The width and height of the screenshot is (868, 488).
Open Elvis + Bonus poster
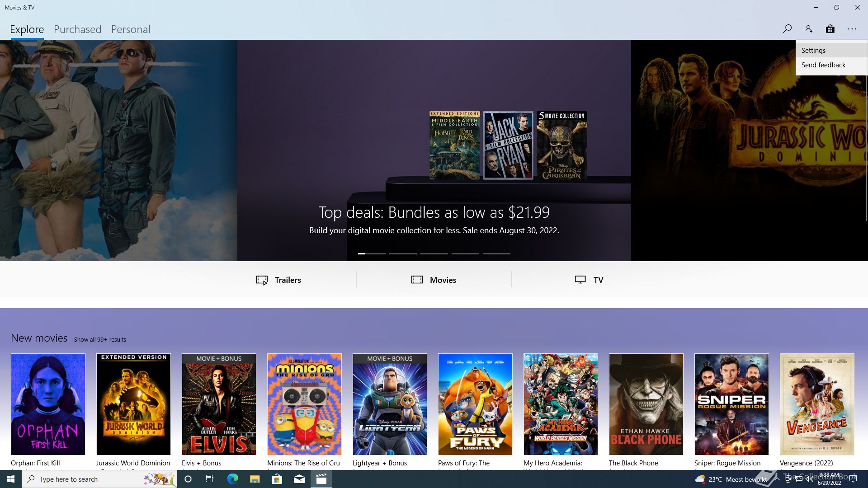tap(219, 404)
